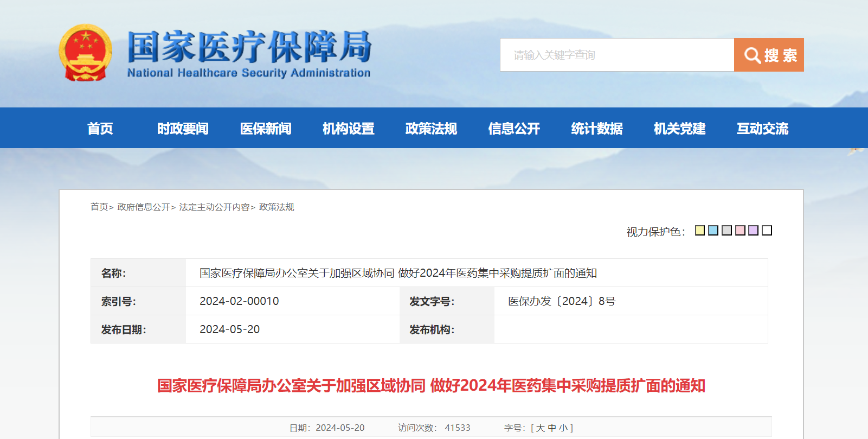Choose the pink eye-protection color swatch
This screenshot has width=868, height=439.
click(x=740, y=231)
